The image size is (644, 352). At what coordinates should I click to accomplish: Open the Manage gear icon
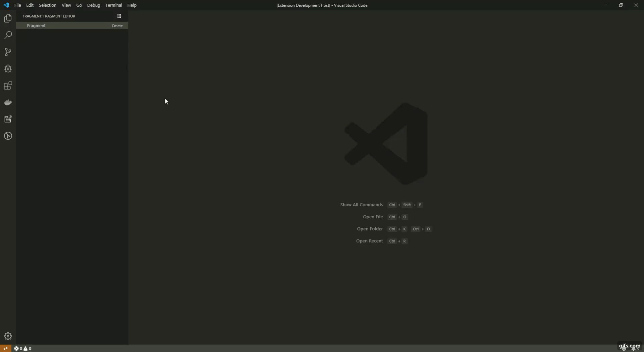point(8,336)
